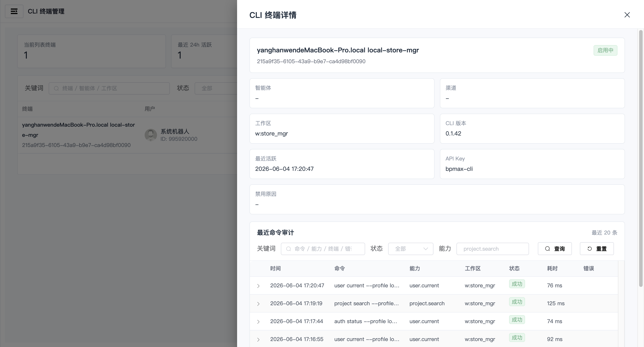644x347 pixels.
Task: Close the CLI 终端详情 drawer
Action: (627, 15)
